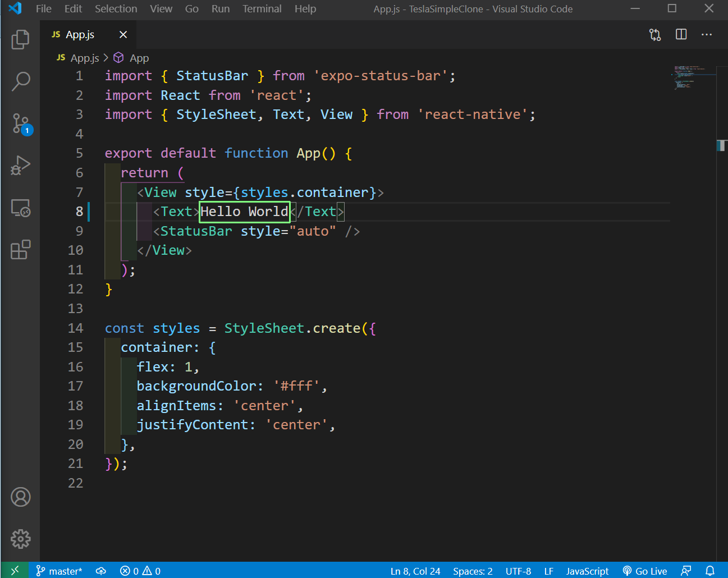Click line number 14 in gutter
This screenshot has width=728, height=578.
tap(76, 328)
